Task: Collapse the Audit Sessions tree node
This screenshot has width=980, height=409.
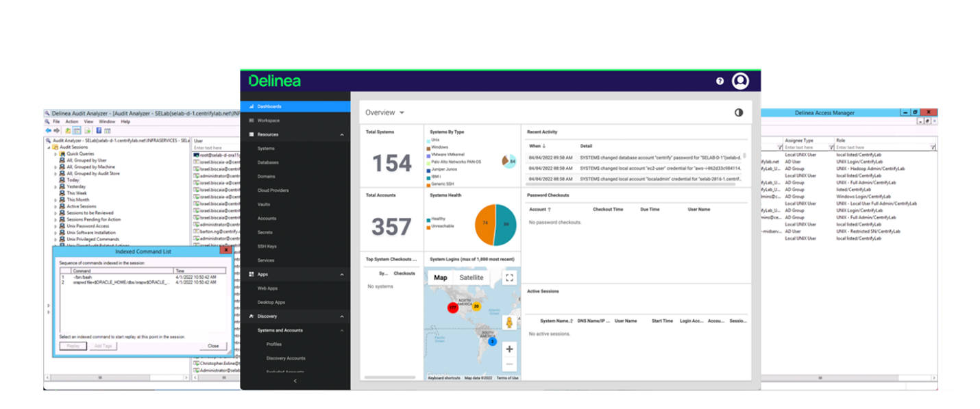Action: click(x=48, y=147)
